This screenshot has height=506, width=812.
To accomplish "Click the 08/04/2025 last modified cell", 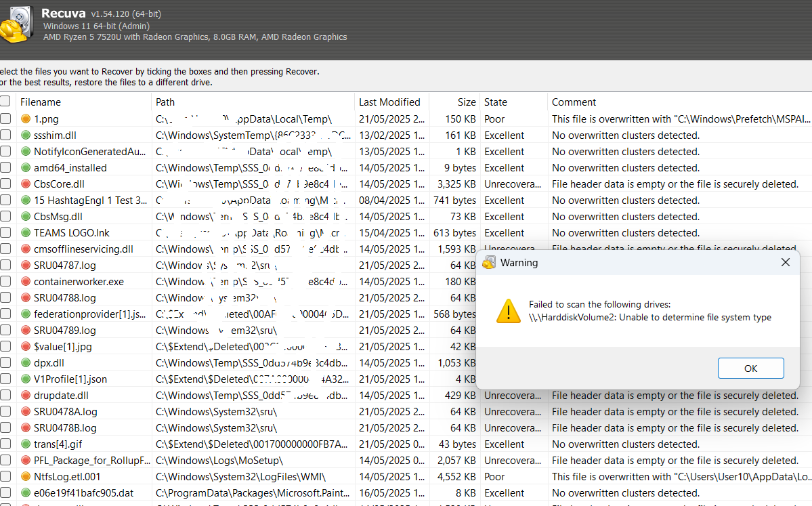I will tap(391, 200).
